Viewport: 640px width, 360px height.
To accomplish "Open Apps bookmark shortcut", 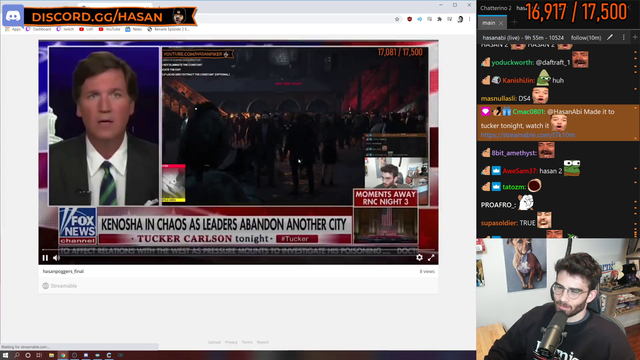I will pos(13,29).
